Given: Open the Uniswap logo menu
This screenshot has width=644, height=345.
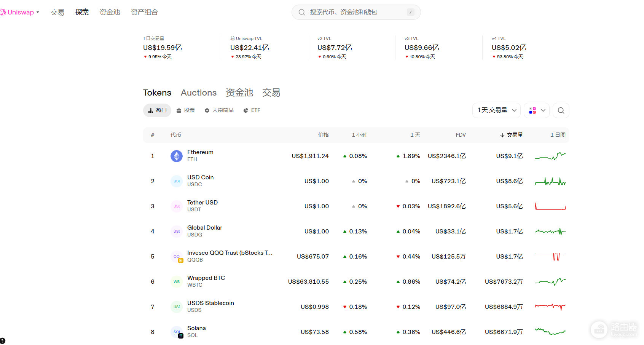Looking at the screenshot, I should (19, 12).
